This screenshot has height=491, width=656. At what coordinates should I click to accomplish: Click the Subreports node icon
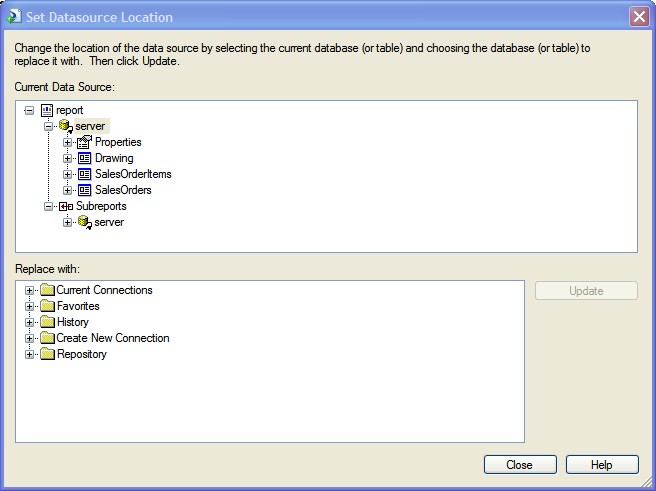click(x=66, y=206)
